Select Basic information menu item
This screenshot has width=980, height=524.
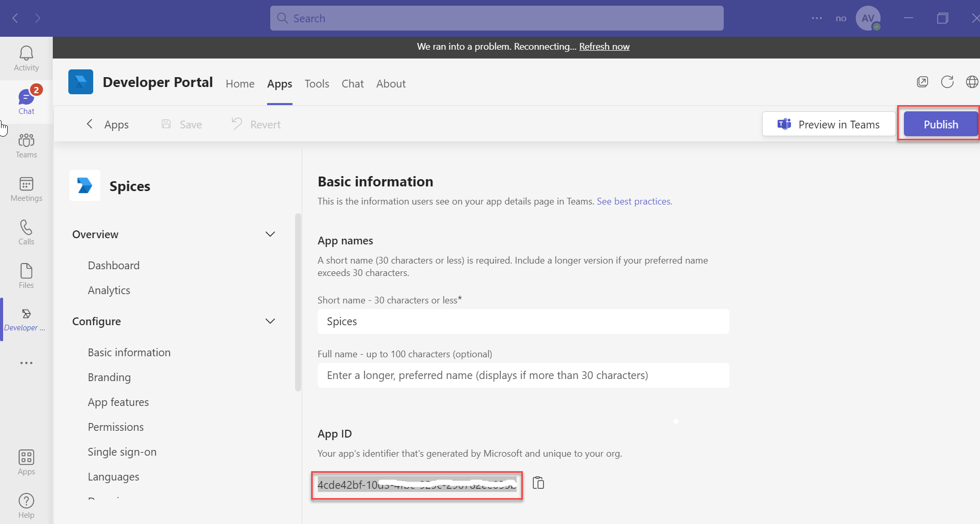click(129, 353)
